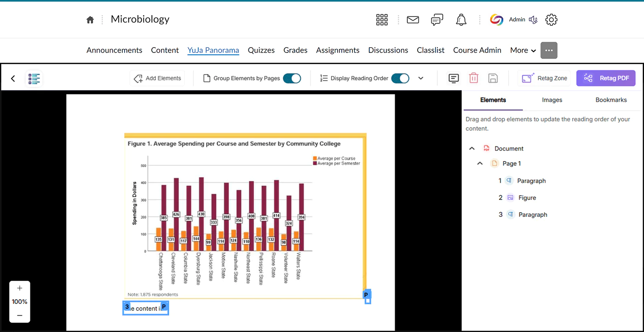This screenshot has height=332, width=644.
Task: Expand the chevron after Display Reading Order
Action: (420, 78)
